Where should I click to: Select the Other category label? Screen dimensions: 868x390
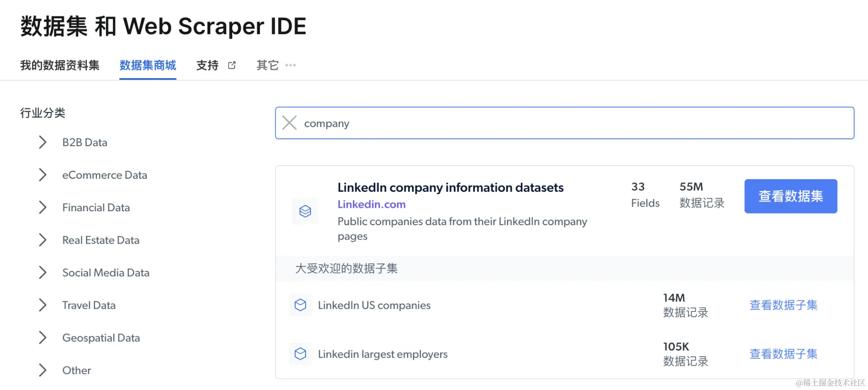76,370
